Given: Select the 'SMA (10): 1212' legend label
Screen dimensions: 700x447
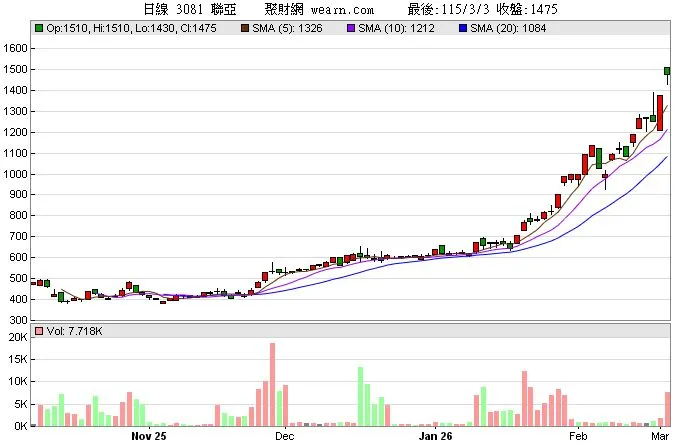Looking at the screenshot, I should 396,28.
